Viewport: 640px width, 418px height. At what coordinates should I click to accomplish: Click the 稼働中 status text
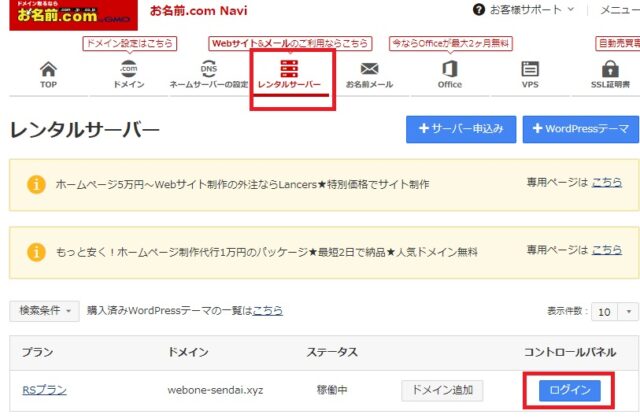332,390
